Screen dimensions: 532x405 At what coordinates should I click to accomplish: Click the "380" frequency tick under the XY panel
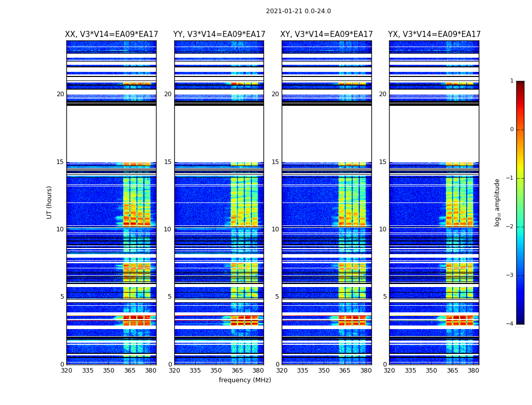coord(366,371)
